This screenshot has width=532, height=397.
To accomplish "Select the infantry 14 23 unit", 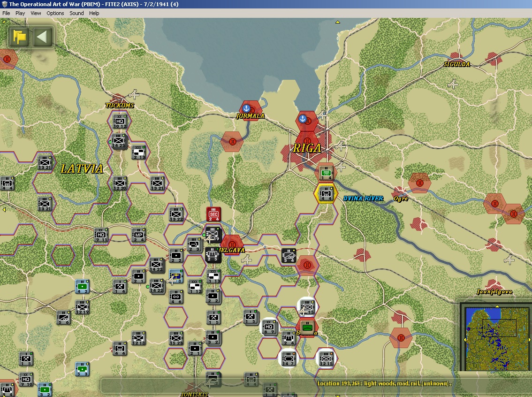I will point(119,140).
